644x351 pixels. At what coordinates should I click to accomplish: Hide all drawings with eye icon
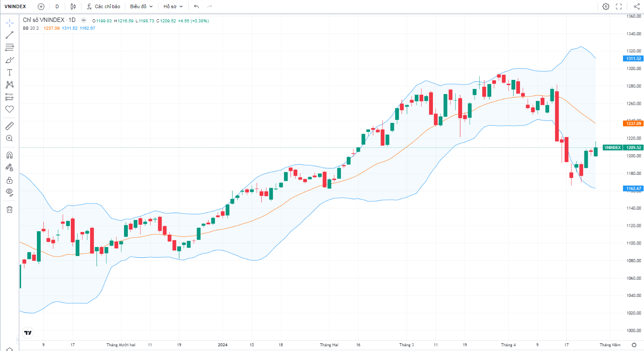point(9,192)
